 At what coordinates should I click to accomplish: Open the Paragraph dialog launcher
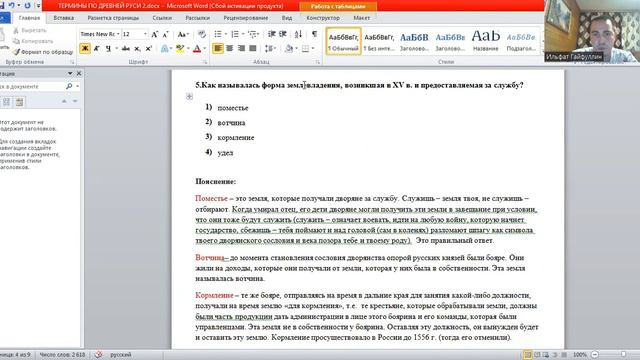(318, 62)
